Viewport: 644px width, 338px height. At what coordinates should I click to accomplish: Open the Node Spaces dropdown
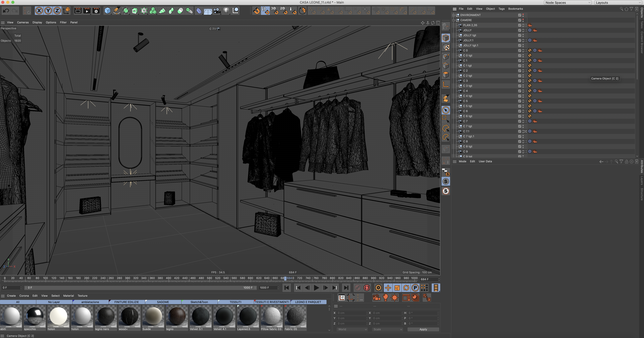567,3
